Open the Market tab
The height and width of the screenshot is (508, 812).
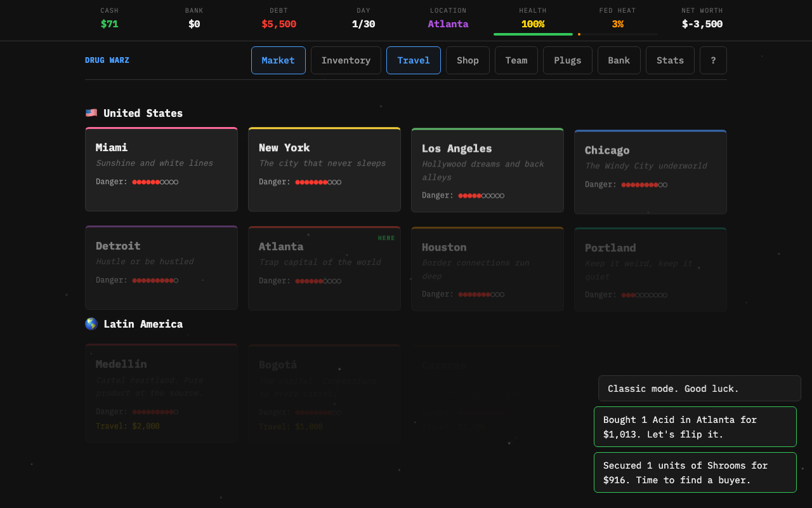(x=278, y=60)
